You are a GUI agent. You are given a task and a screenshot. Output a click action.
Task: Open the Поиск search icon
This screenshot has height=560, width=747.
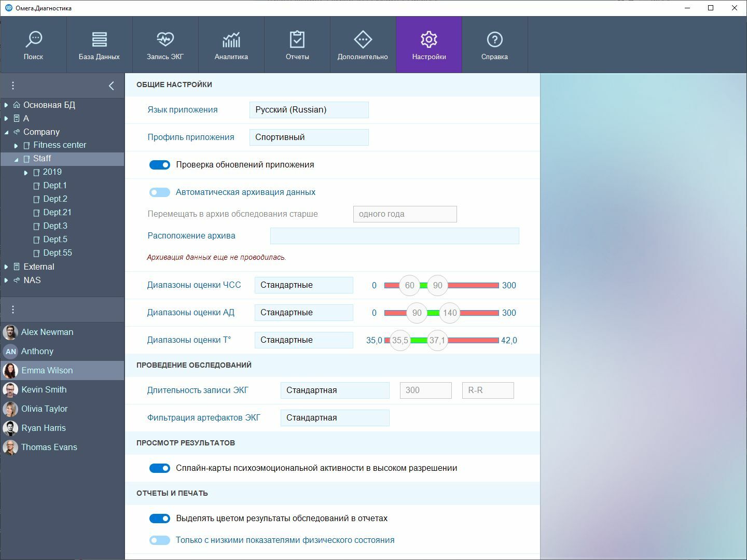tap(34, 39)
